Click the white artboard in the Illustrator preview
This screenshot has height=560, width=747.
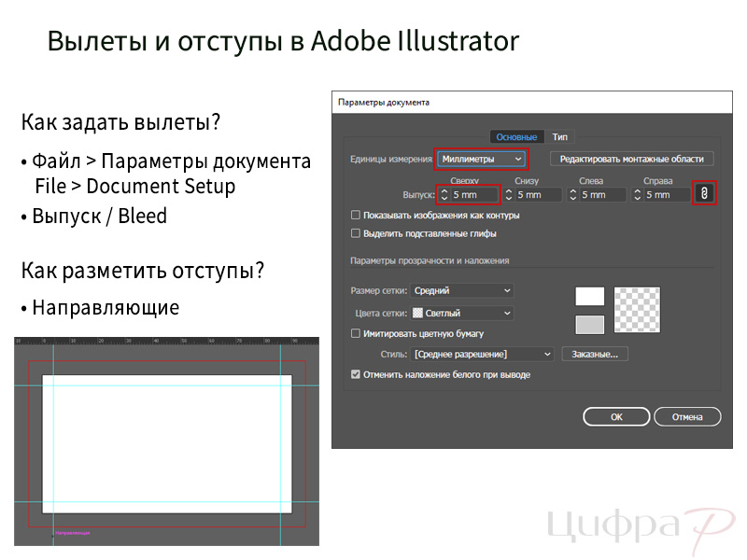coord(167,444)
